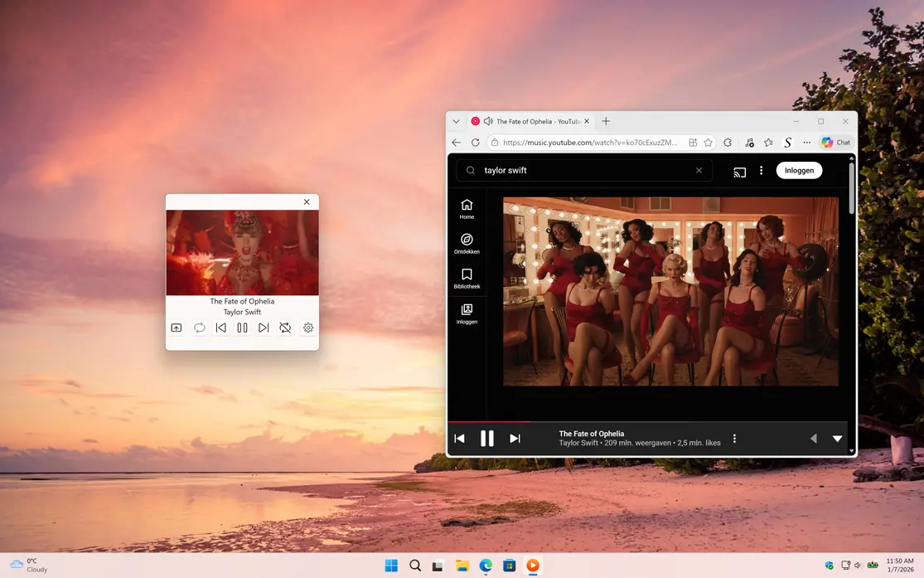Open Ontdekken in the sidebar

[x=467, y=244]
